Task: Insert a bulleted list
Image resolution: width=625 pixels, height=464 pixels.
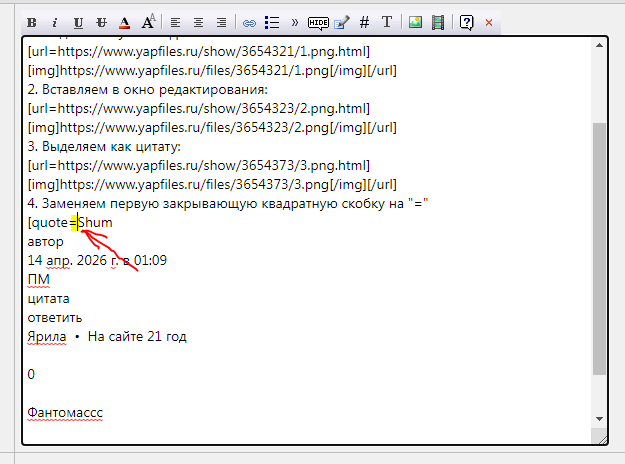Action: click(271, 21)
